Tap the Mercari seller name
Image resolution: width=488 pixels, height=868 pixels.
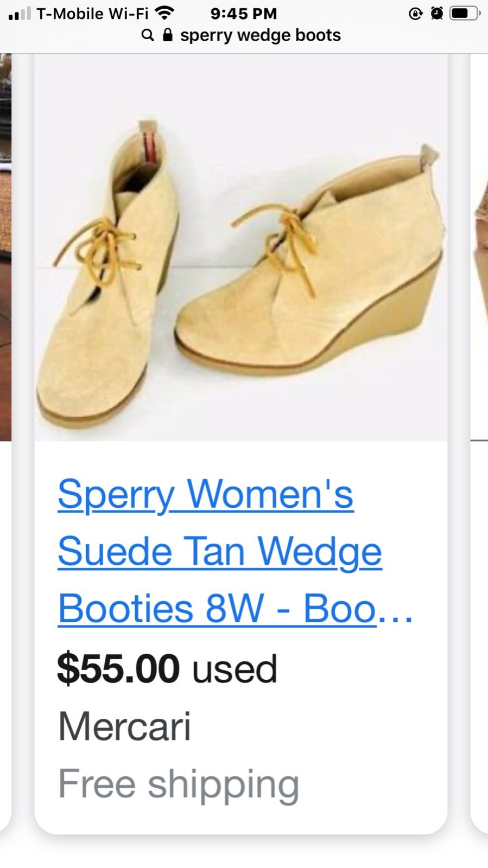point(124,726)
